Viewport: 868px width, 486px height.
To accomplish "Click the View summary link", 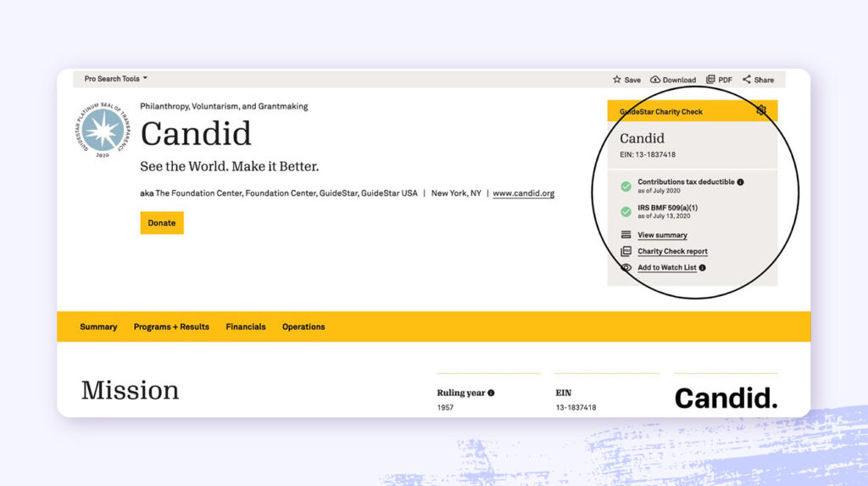I will pyautogui.click(x=662, y=235).
